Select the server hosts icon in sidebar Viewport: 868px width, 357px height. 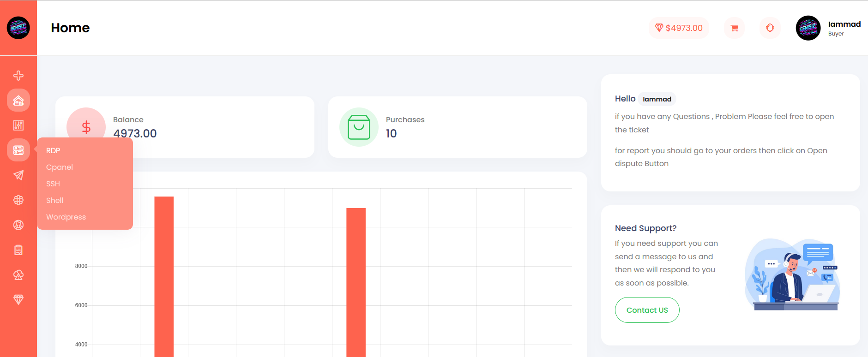coord(18,150)
